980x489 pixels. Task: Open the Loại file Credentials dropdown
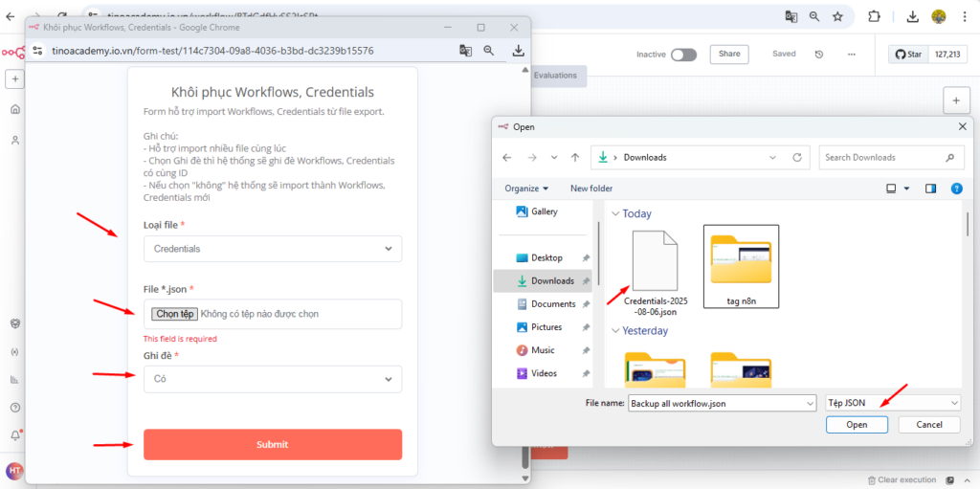coord(273,248)
